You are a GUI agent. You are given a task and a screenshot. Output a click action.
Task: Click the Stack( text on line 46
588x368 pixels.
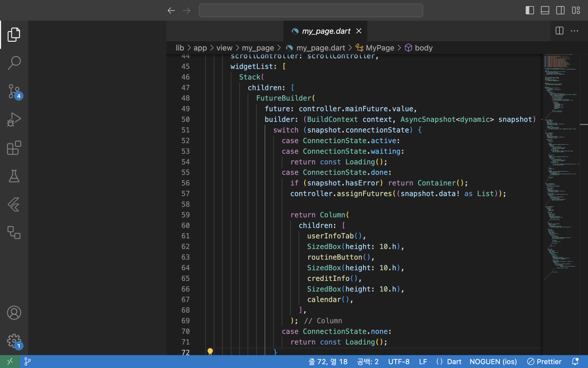tap(252, 77)
